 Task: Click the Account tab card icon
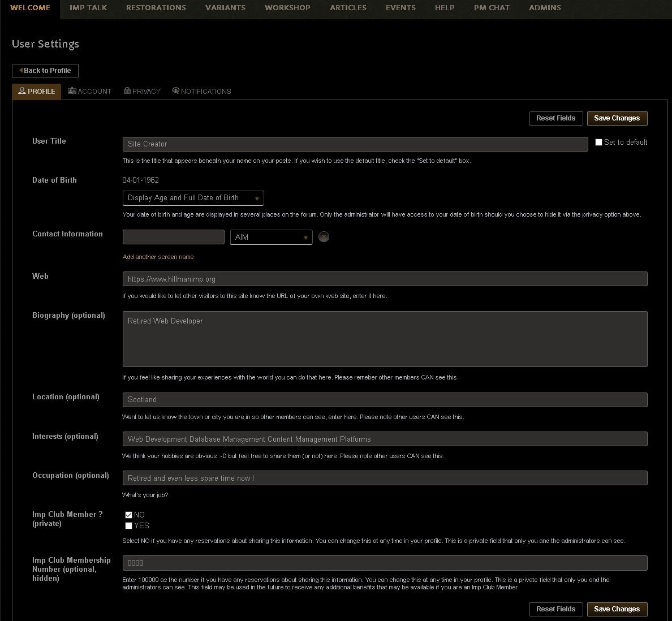(72, 90)
